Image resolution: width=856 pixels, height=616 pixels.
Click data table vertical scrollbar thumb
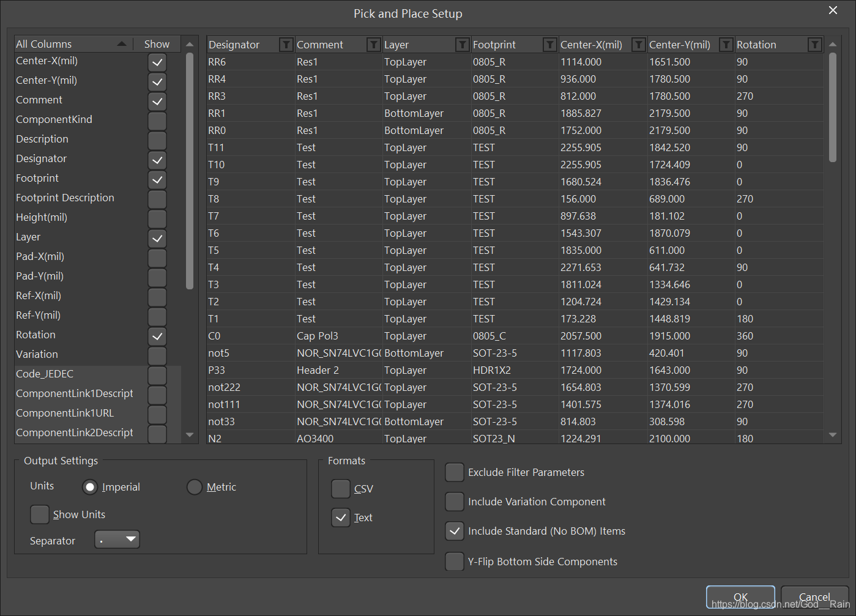pos(833,108)
